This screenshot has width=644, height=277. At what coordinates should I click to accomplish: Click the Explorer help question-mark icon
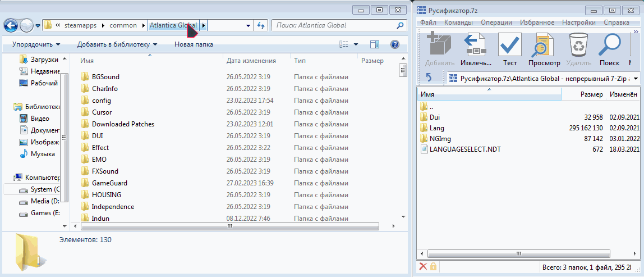point(395,44)
